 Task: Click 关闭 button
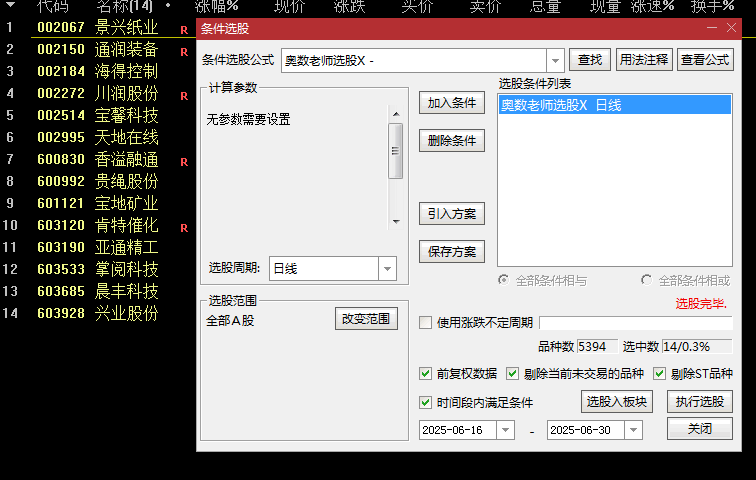[x=700, y=428]
